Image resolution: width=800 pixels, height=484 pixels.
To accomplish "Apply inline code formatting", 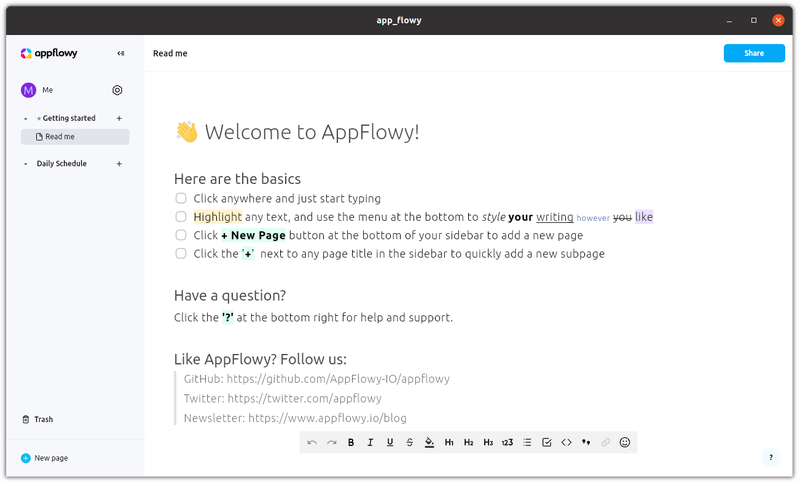I will (x=566, y=443).
